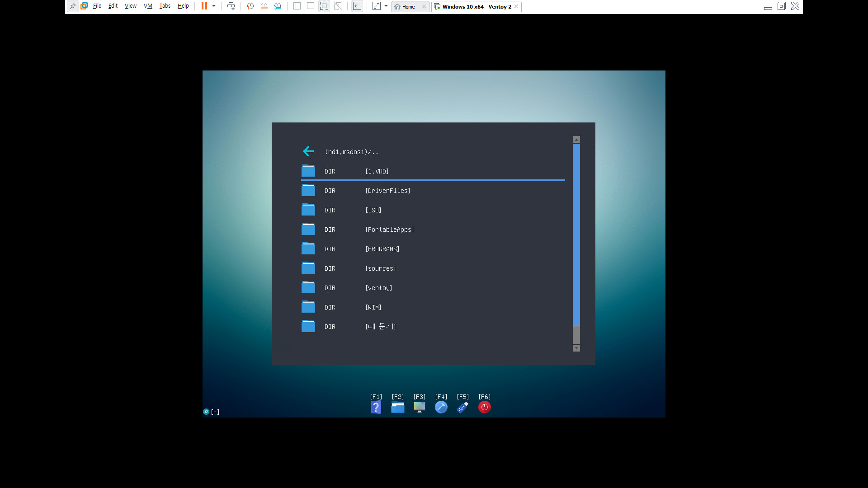Click the F4 tools wrench icon

(x=441, y=407)
